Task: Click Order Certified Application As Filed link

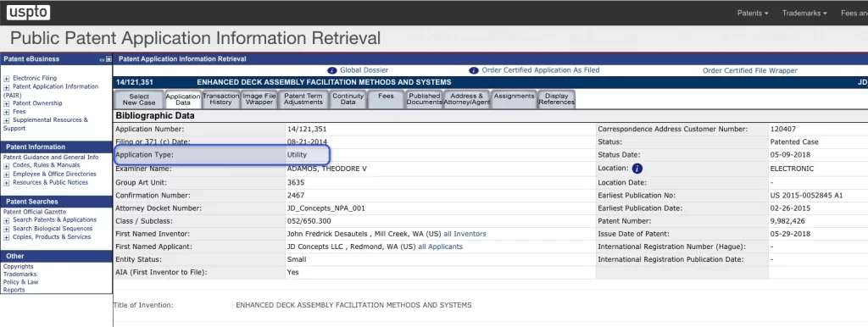Action: 540,70
